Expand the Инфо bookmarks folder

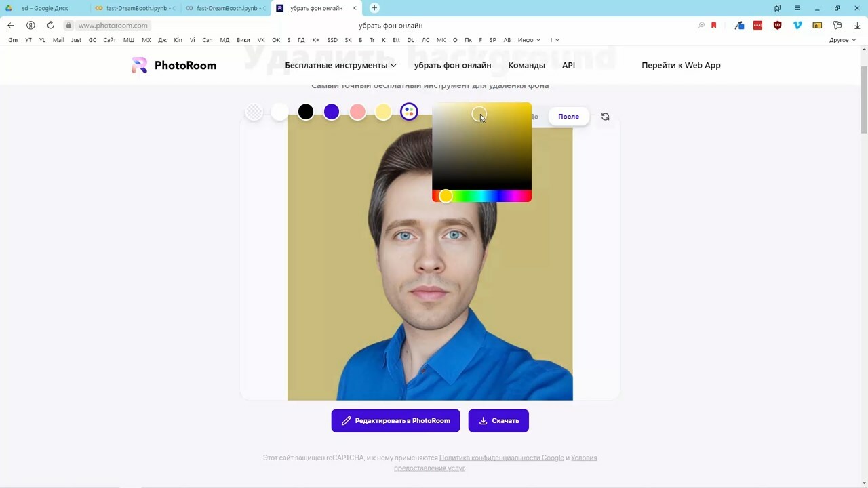click(x=529, y=40)
